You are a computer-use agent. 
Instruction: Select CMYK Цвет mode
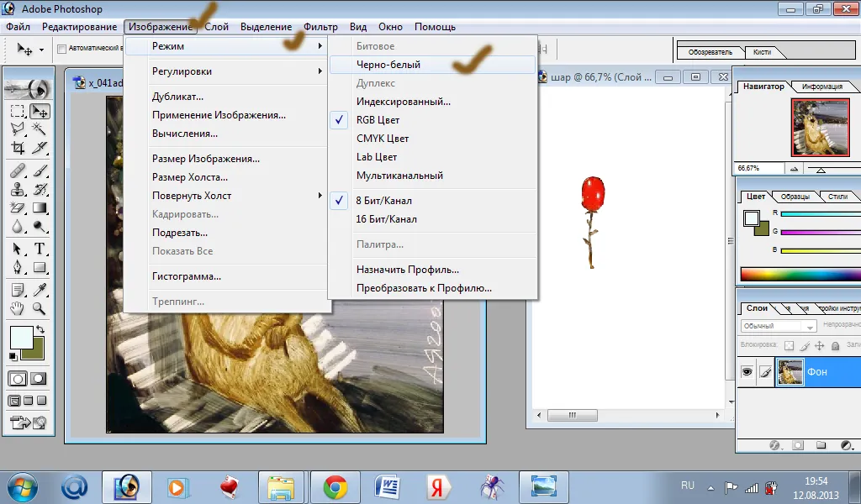(x=432, y=139)
